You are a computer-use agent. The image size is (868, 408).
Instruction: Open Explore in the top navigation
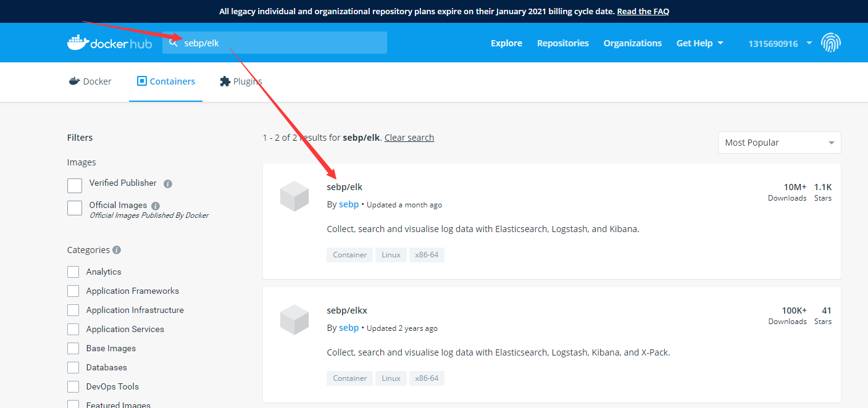pos(507,43)
